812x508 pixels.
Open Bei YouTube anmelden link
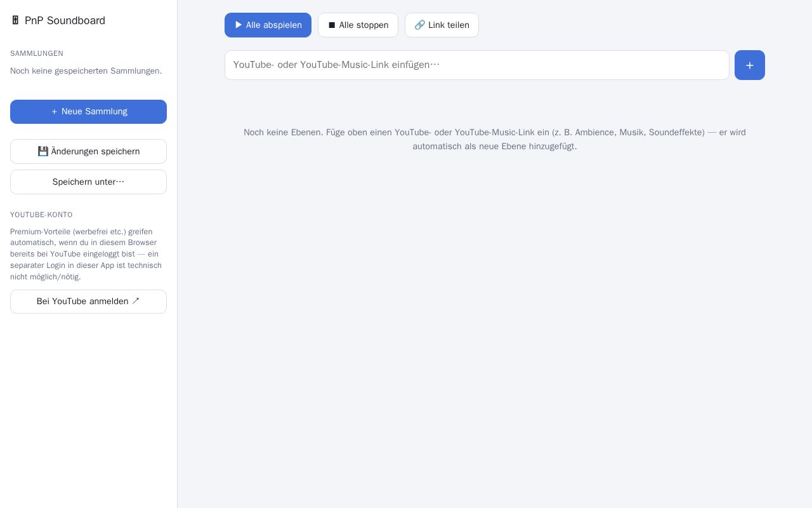point(88,302)
